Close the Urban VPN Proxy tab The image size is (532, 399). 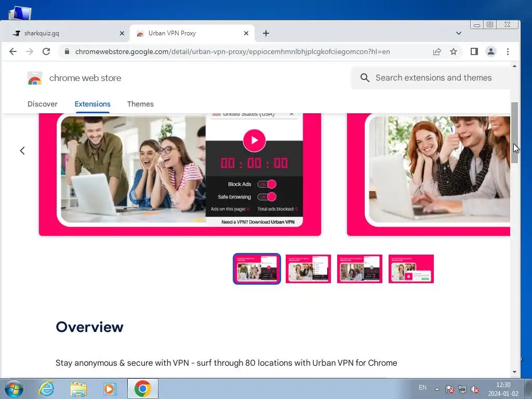(246, 33)
